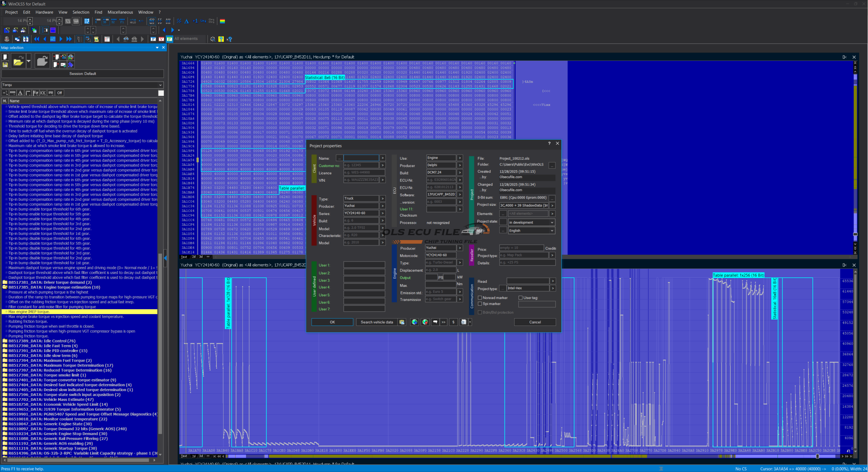Click the client Name input field
The width and height of the screenshot is (868, 472).
pyautogui.click(x=361, y=158)
